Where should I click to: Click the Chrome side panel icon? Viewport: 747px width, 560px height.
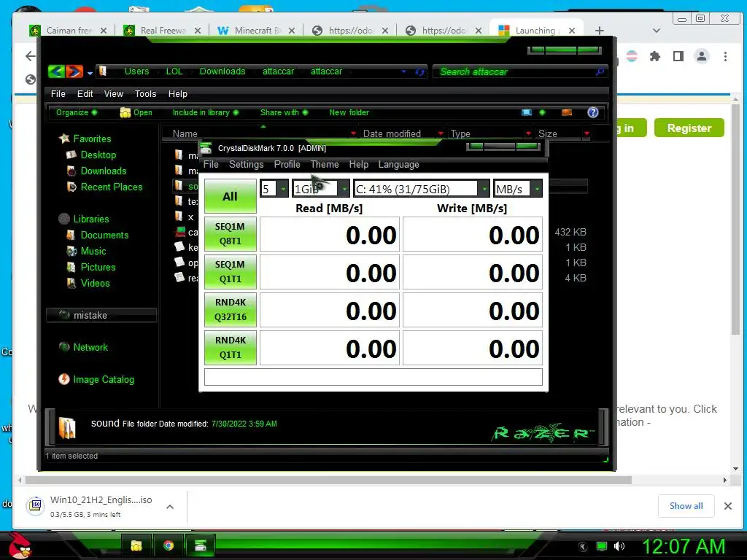[x=678, y=56]
